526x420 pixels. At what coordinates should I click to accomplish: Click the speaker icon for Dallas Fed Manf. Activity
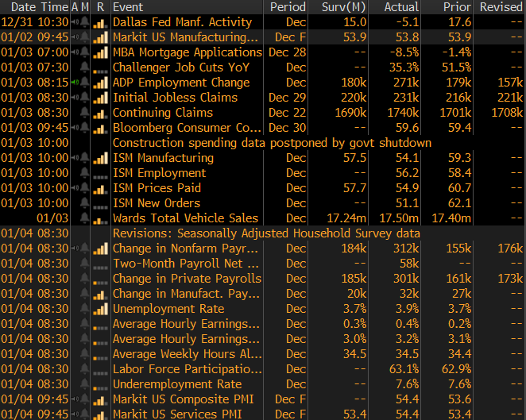tap(75, 22)
